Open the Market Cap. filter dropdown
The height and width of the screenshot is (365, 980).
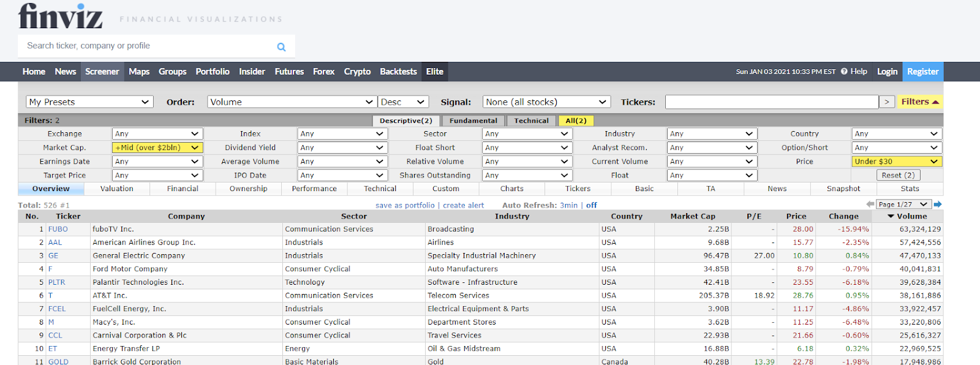pos(157,148)
